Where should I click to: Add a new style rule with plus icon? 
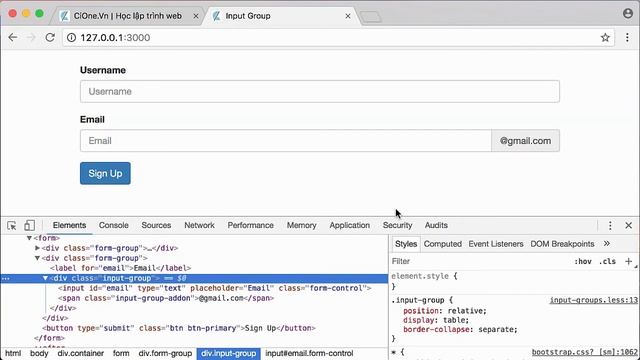coord(628,261)
